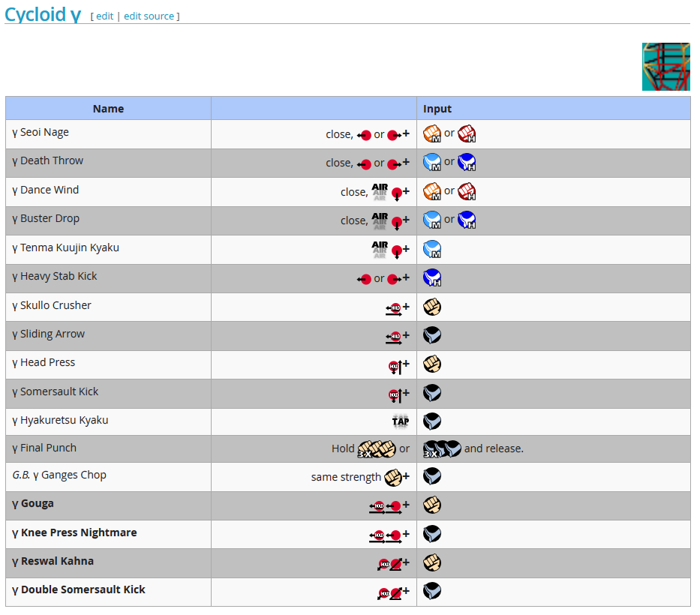
Task: Select the 'γ Reswal Kahna' move name
Action: (x=53, y=561)
